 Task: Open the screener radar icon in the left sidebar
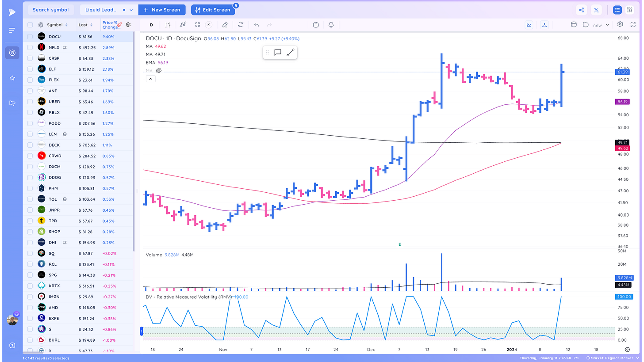pos(12,53)
